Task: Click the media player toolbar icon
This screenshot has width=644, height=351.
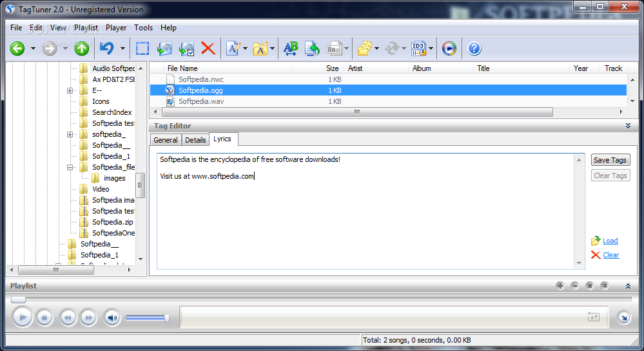Action: [x=449, y=48]
